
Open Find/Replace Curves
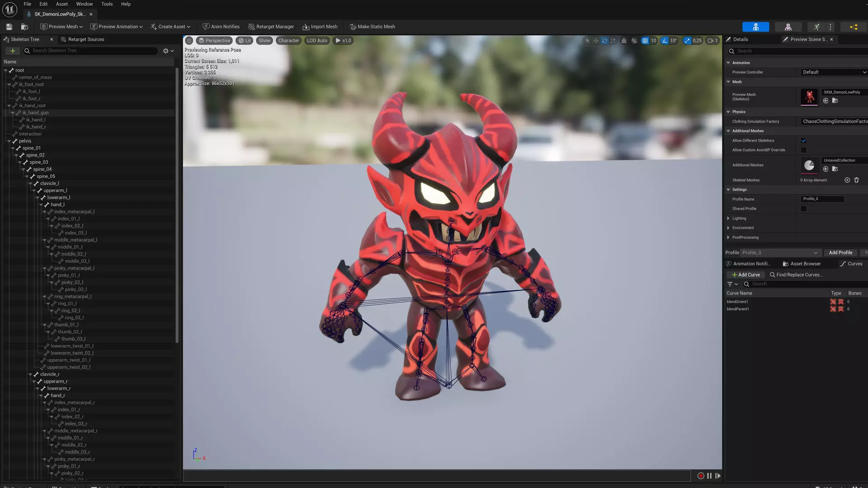tap(796, 275)
